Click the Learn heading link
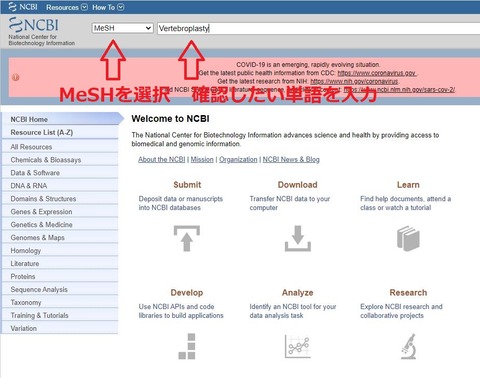Viewport: 480px width, 378px height. (408, 185)
